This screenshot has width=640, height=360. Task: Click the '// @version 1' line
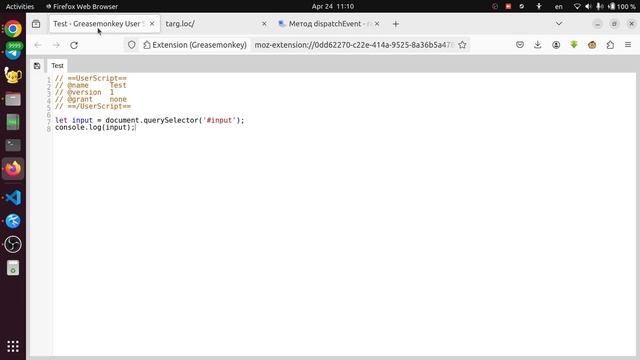[84, 92]
